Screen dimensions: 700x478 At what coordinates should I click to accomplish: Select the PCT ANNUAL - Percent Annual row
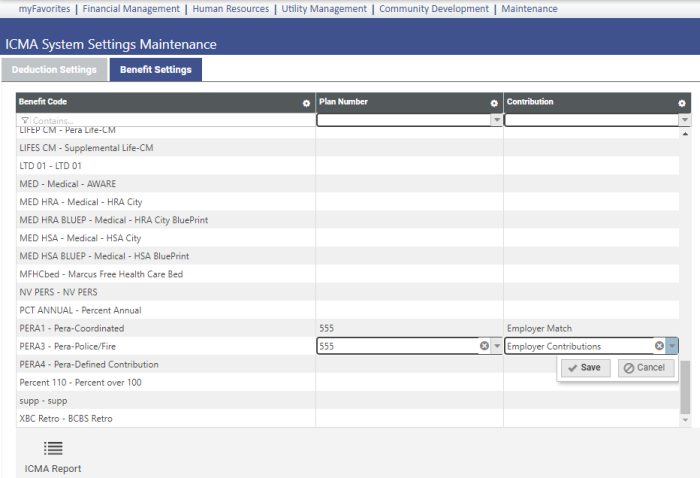pos(347,310)
